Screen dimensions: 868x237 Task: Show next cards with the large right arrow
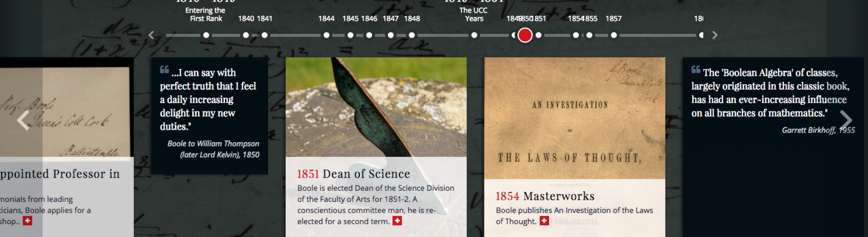(846, 120)
